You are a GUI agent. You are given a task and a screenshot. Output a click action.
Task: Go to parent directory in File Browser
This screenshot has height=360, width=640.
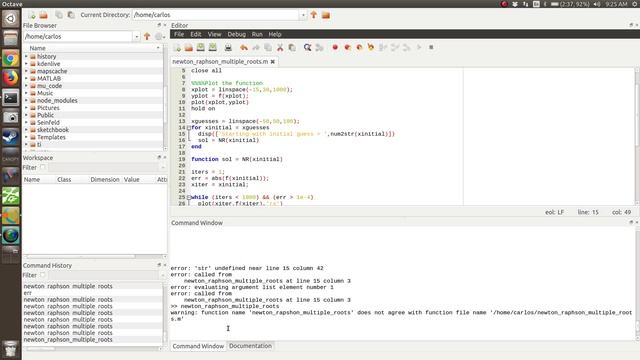(x=147, y=36)
